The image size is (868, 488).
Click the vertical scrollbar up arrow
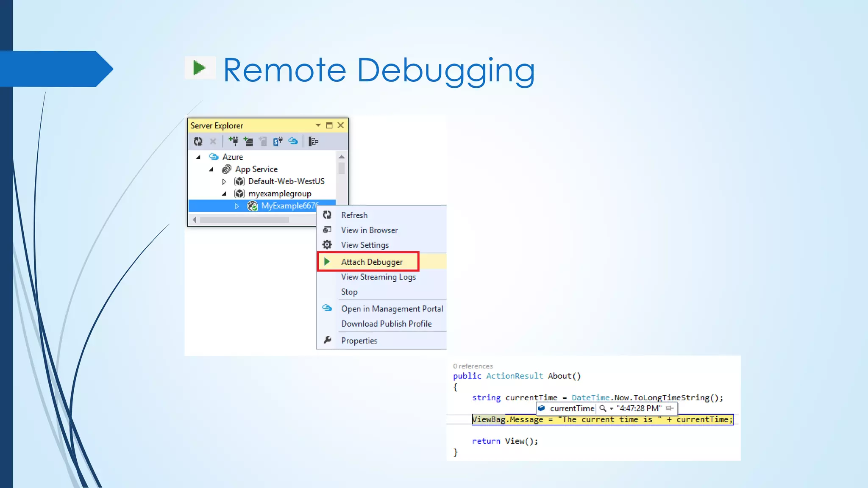click(x=342, y=157)
